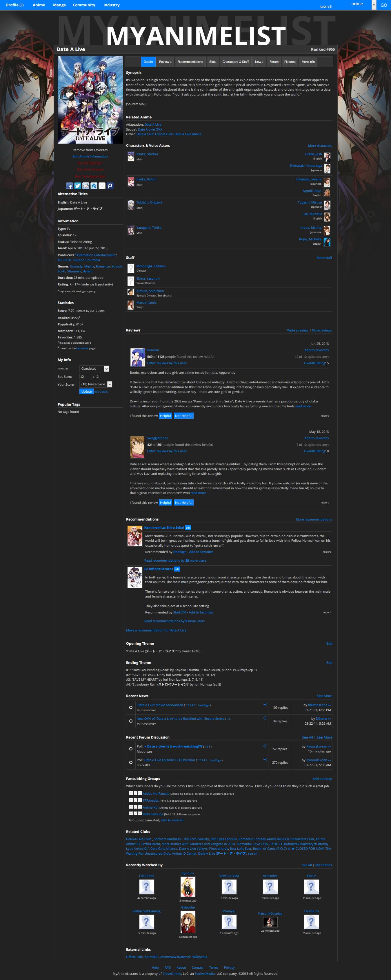Switch to the Characters & Staff tab
Image resolution: width=391 pixels, height=980 pixels.
pyautogui.click(x=235, y=62)
